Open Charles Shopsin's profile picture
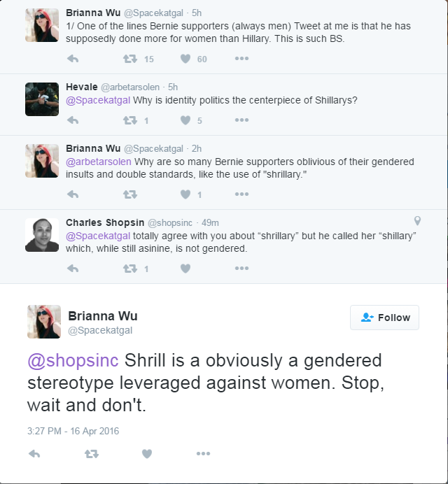448x484 pixels. [x=42, y=235]
